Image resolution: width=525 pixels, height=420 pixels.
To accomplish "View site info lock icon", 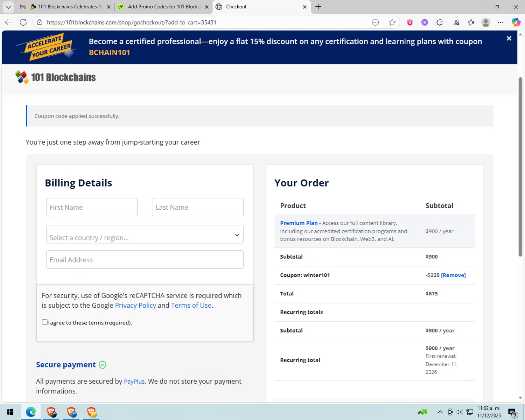I will tap(40, 22).
